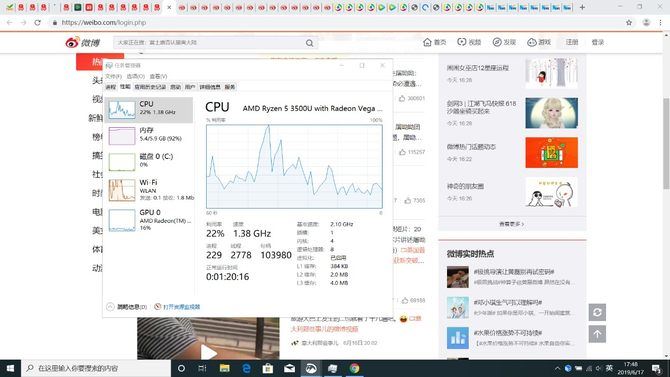Open Cortana circle icon on taskbar
Viewport: 670px width, 377px height.
181,368
